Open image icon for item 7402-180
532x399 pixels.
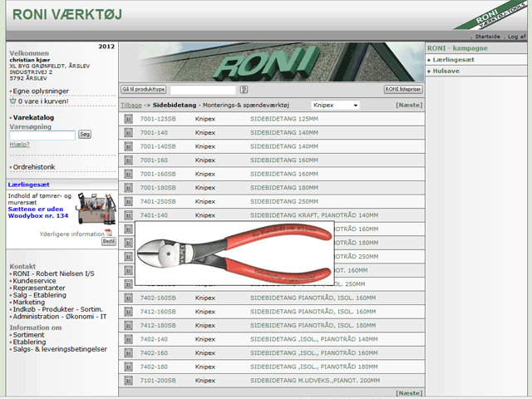tap(128, 367)
